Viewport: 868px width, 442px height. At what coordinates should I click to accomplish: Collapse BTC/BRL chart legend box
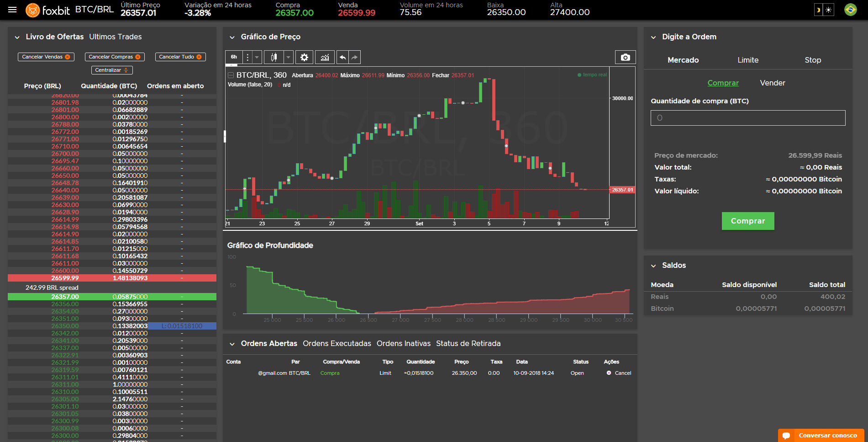231,75
